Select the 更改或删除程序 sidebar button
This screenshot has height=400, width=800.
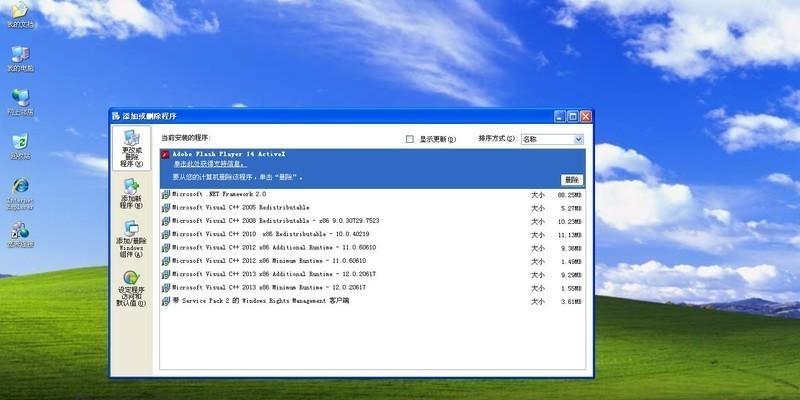[132, 148]
